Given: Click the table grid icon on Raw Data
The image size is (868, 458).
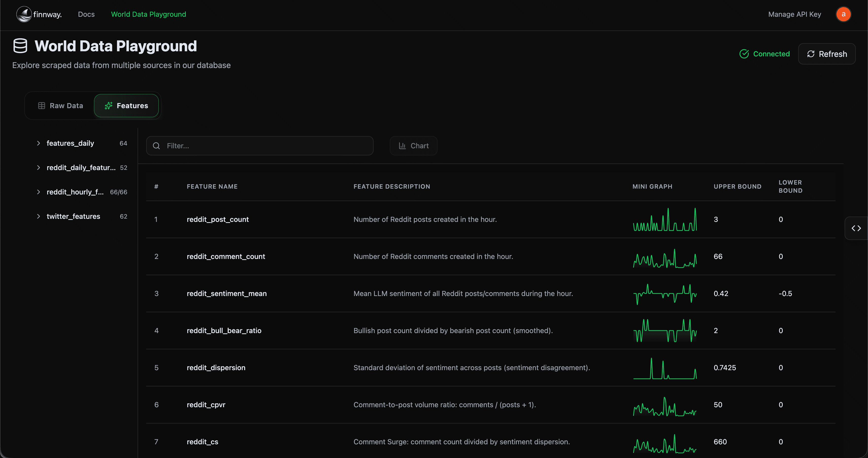Looking at the screenshot, I should click(x=41, y=106).
